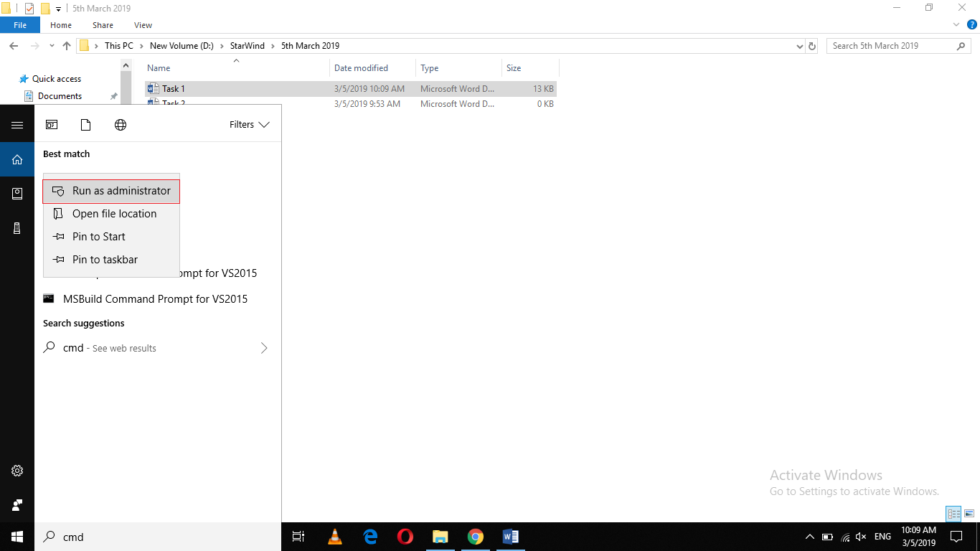Open the hamburger menu in the search panel

click(x=17, y=124)
